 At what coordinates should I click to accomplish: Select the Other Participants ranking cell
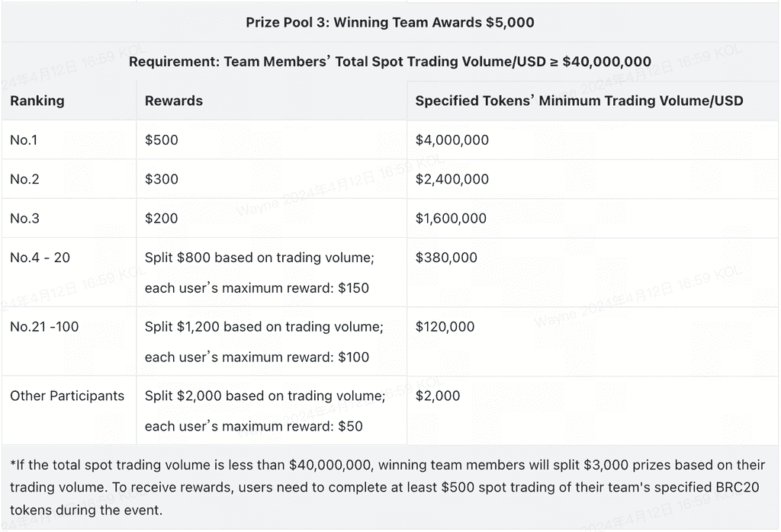point(67,396)
